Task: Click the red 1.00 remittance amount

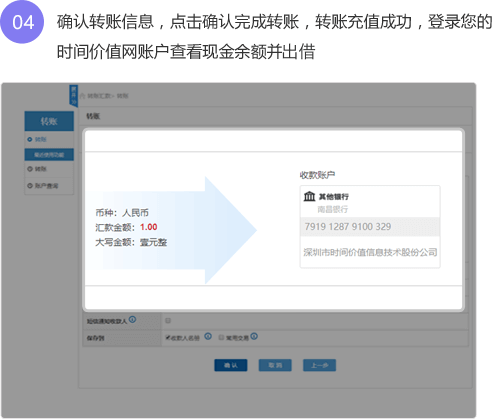Action: [x=148, y=227]
